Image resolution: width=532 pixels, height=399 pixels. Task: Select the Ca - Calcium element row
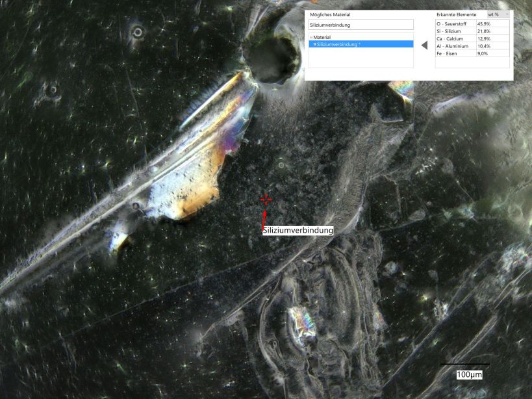pos(455,39)
